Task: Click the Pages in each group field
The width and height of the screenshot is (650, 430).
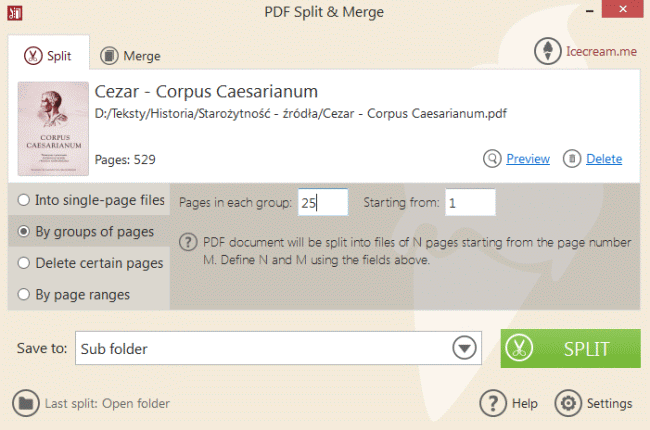Action: (323, 202)
